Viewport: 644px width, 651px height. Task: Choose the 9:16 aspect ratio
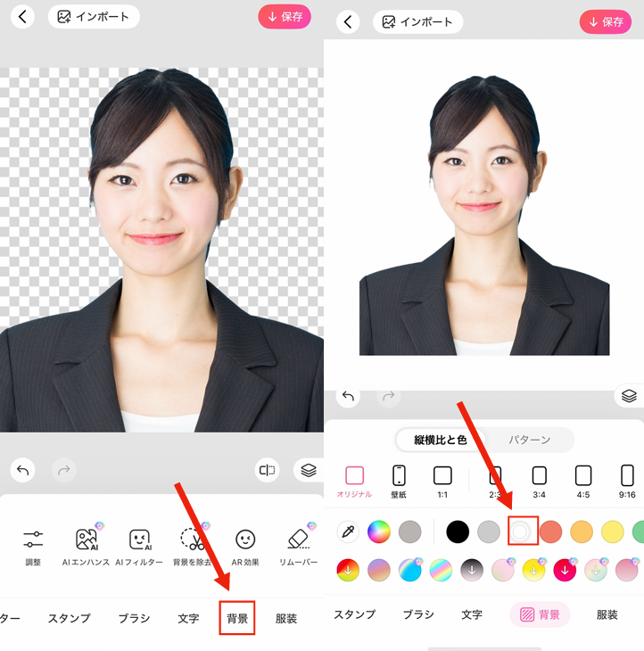pos(627,482)
